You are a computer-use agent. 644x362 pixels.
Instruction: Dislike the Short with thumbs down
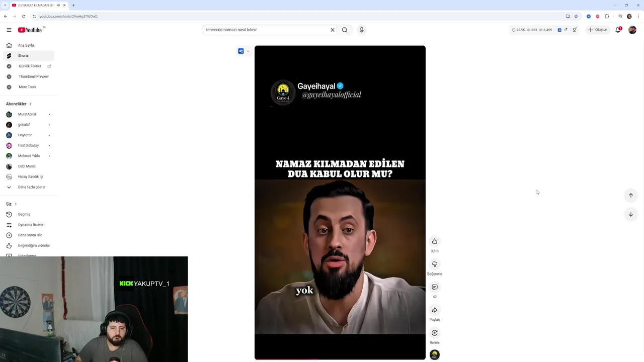click(x=435, y=264)
